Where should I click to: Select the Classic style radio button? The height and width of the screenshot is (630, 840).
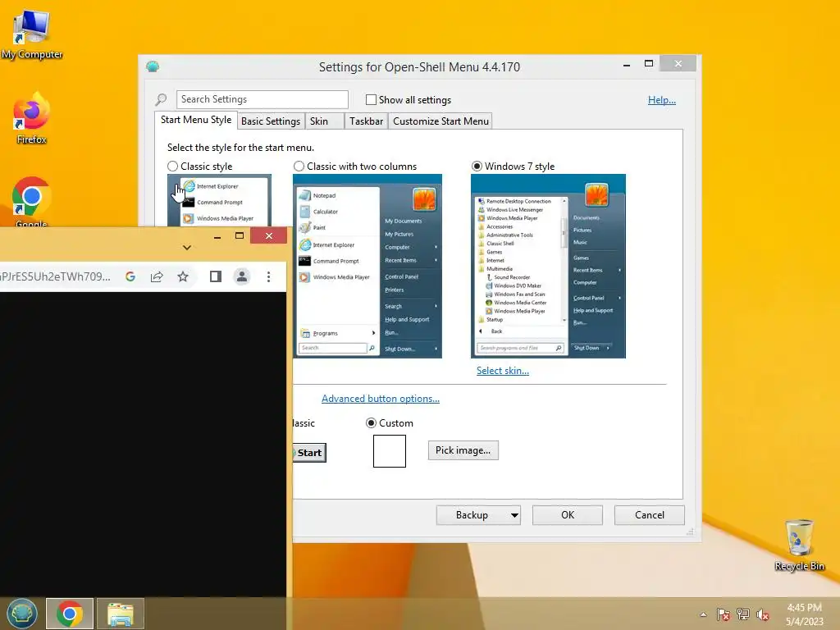tap(172, 166)
